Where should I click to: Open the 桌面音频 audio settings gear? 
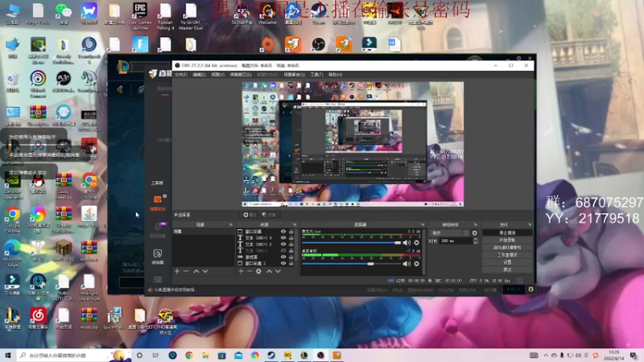click(416, 264)
